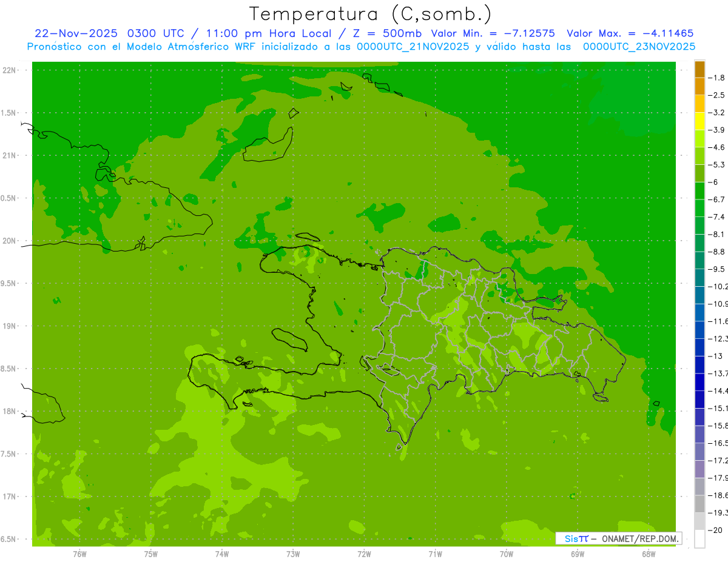Click the green legend swatch between -6 and -6.7
The height and width of the screenshot is (562, 728).
(699, 191)
